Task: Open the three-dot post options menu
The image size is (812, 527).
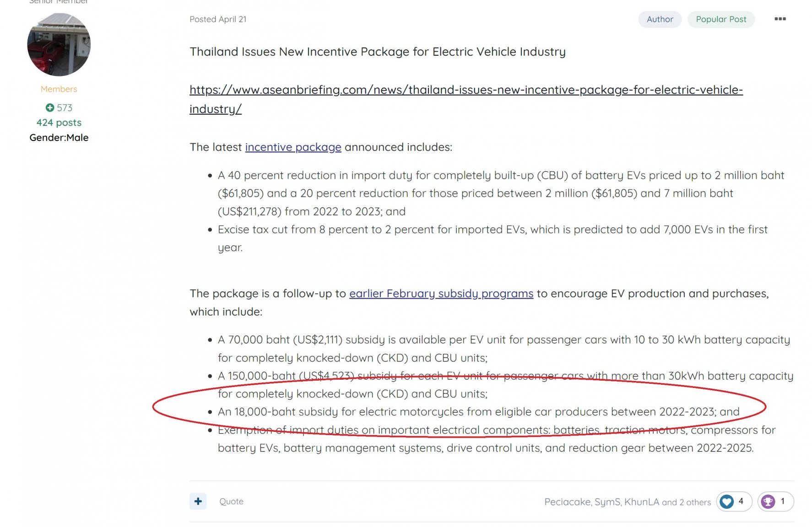Action: (780, 19)
